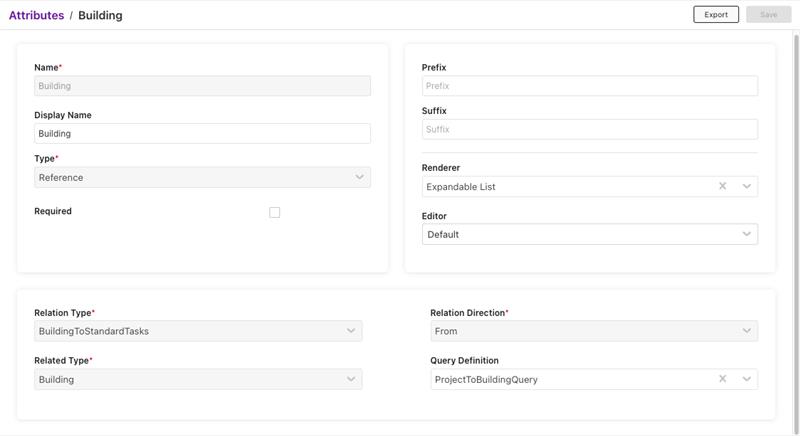Click the Name field containing Building
This screenshot has height=436, width=800.
click(x=202, y=86)
